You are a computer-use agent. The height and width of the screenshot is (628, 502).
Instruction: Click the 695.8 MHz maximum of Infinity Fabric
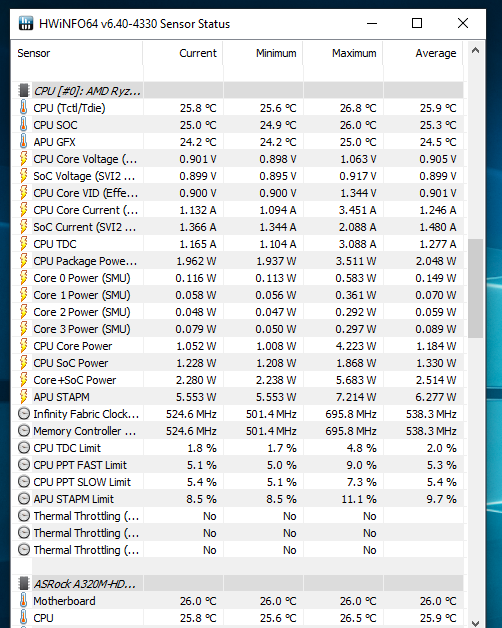351,414
